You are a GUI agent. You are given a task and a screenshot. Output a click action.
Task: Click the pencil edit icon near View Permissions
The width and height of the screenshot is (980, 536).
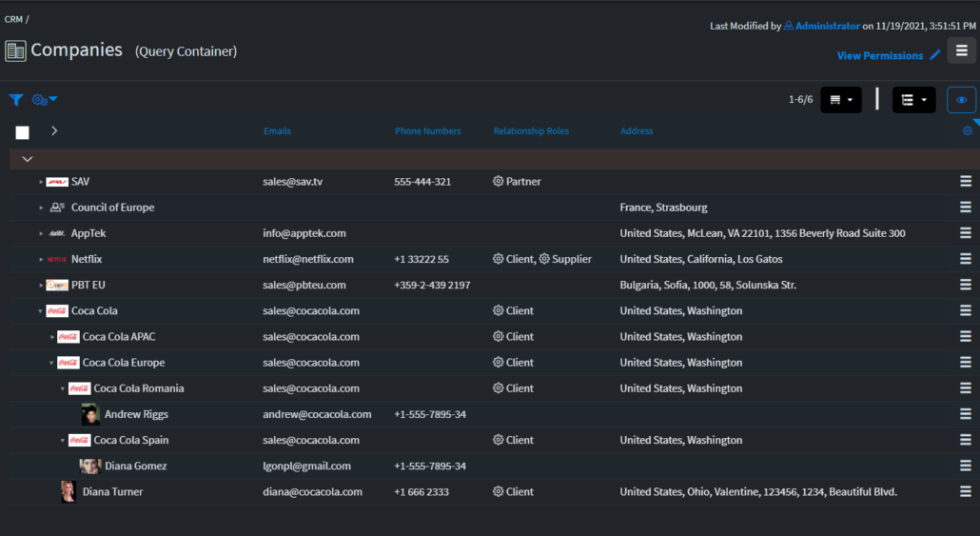tap(935, 55)
